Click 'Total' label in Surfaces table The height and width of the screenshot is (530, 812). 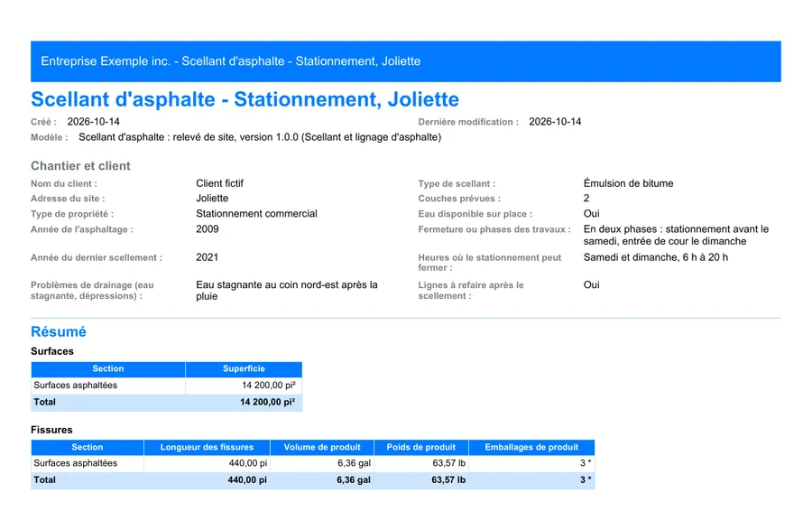click(44, 402)
